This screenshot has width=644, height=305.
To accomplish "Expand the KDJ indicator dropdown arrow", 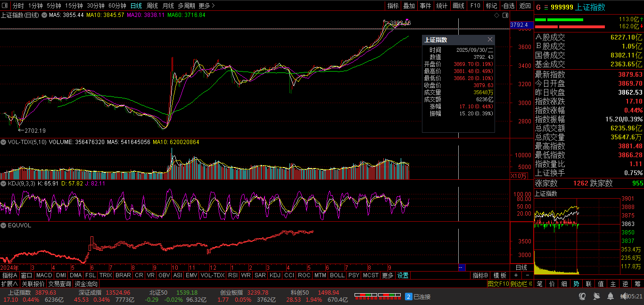I will tap(4, 183).
